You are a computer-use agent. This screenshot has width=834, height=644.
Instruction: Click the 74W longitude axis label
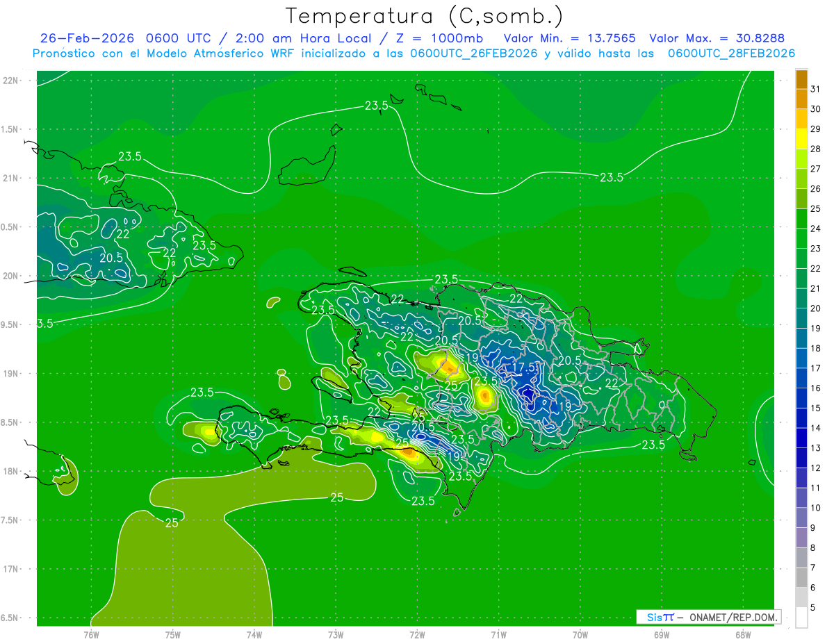(254, 635)
